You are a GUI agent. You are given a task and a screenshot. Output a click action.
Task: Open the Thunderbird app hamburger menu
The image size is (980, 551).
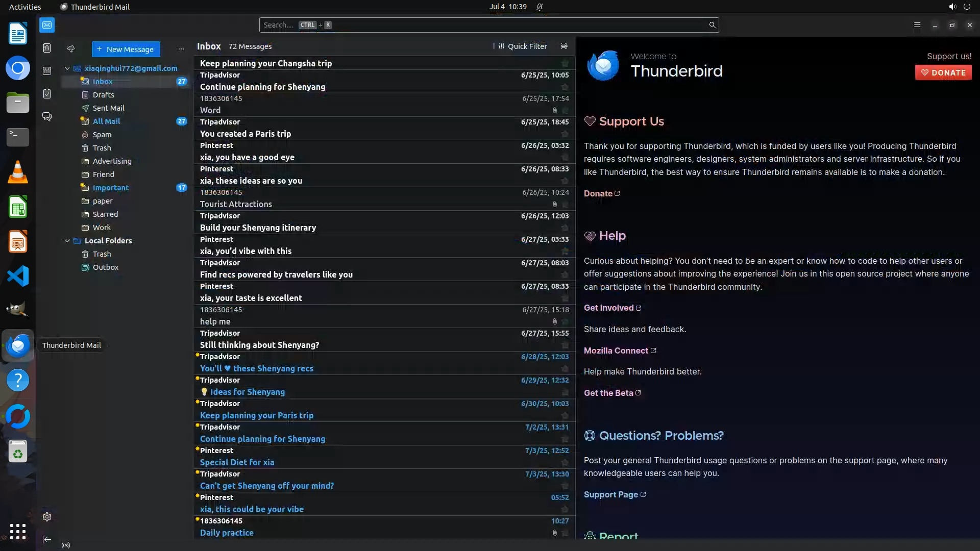(x=917, y=25)
